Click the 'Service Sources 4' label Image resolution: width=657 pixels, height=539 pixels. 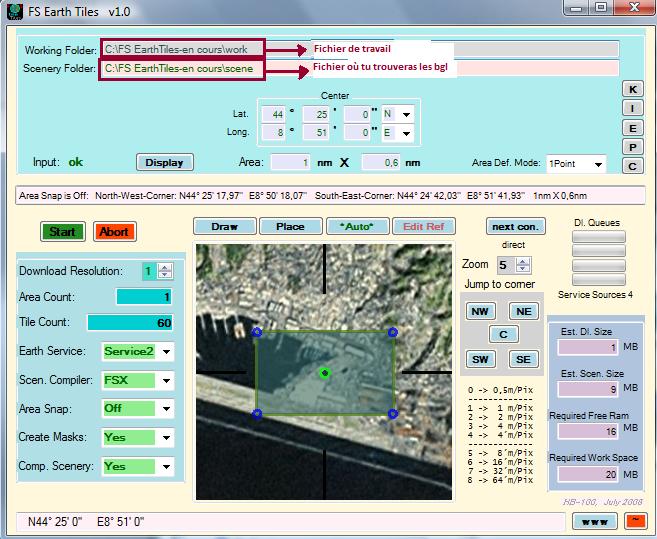595,295
